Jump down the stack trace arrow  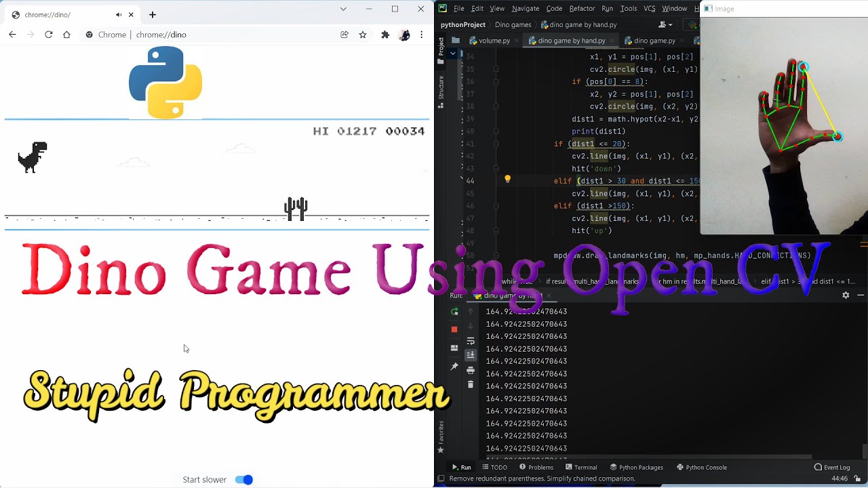471,326
